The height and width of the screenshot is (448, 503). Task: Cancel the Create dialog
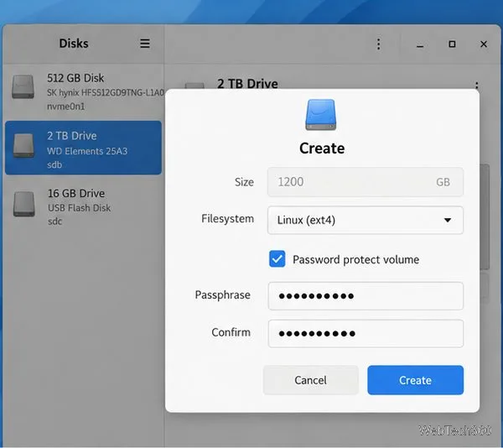click(x=310, y=380)
